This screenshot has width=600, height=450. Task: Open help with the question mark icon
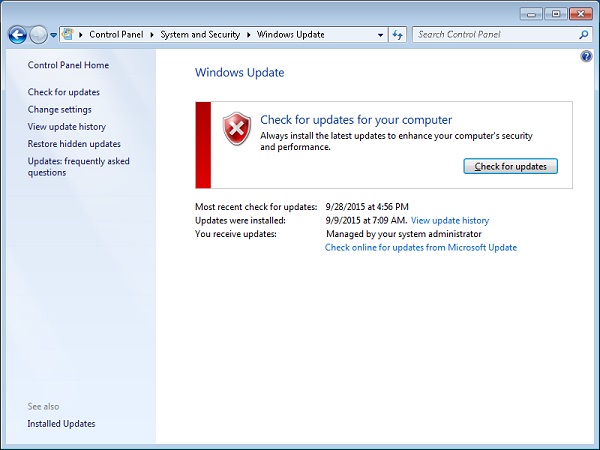[586, 57]
